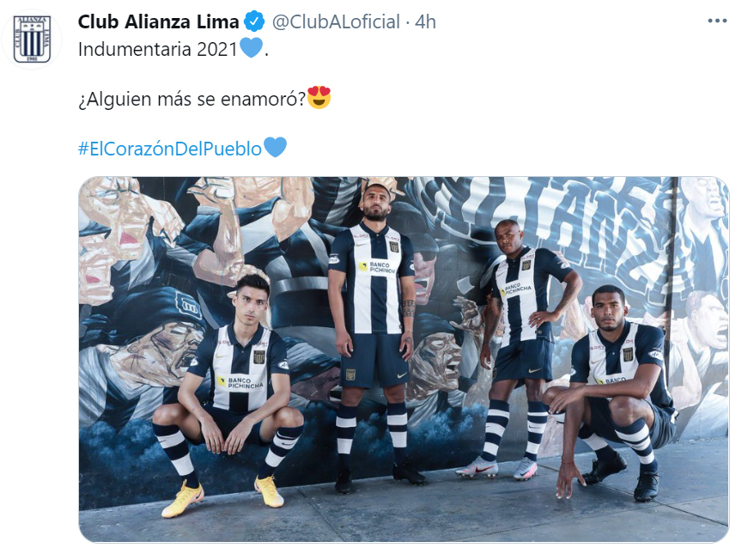Open the tweet's kit photo
742x560 pixels.
coord(404,359)
